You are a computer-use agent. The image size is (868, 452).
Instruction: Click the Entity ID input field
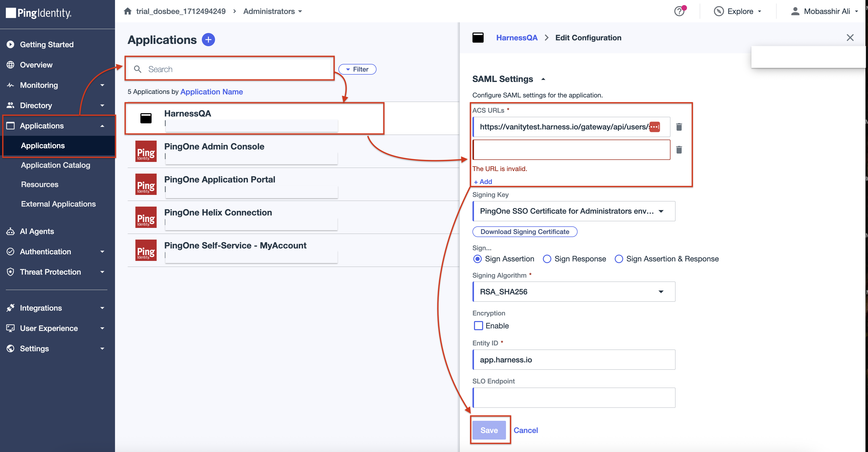pyautogui.click(x=574, y=360)
